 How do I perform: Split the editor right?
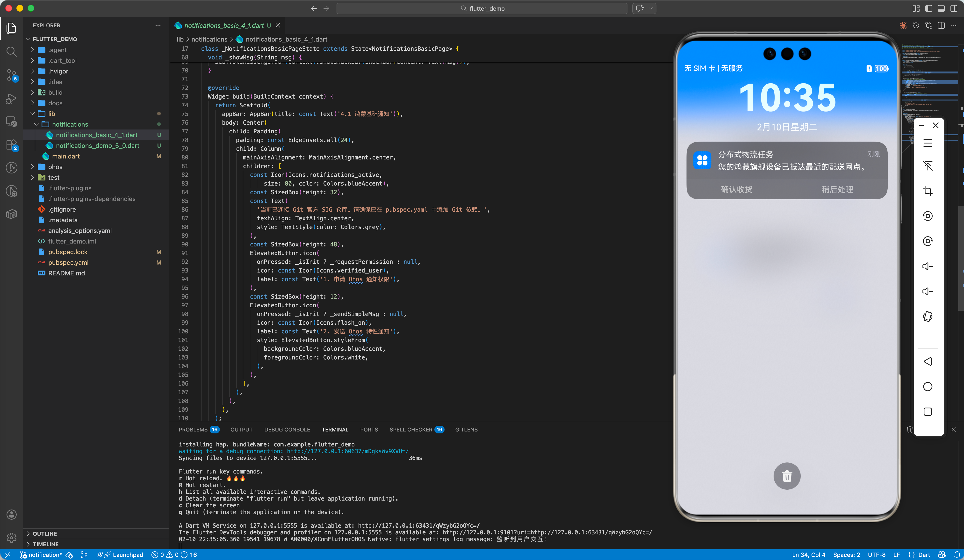coord(942,25)
